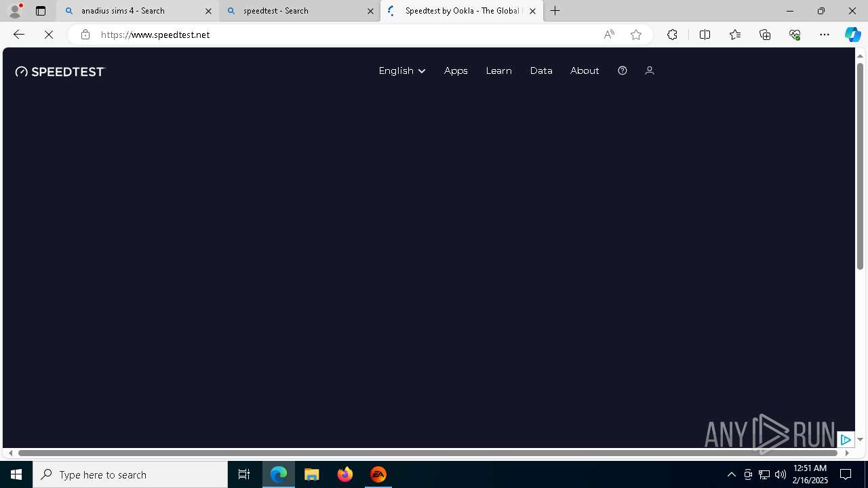Open a new browser tab
The width and height of the screenshot is (868, 488).
[x=555, y=11]
